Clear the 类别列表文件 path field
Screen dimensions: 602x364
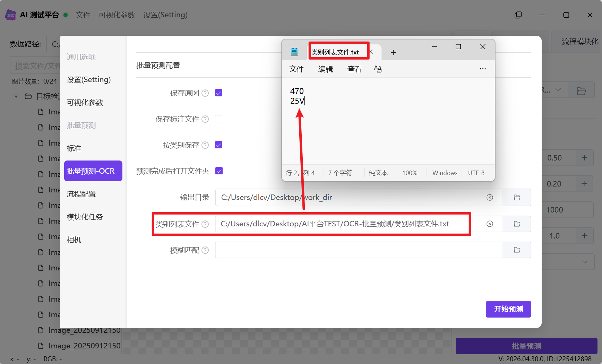pyautogui.click(x=490, y=224)
